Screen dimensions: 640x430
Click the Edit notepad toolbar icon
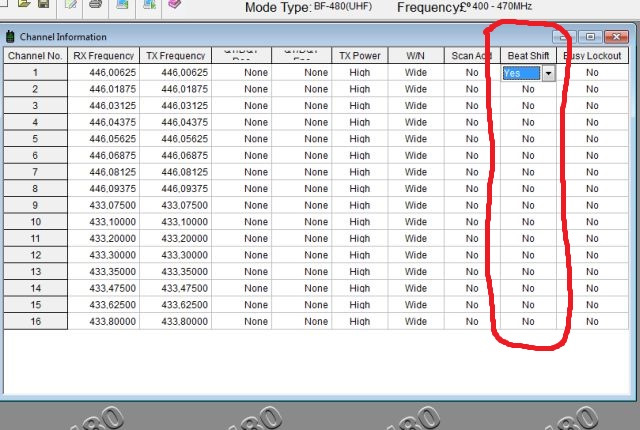[x=70, y=5]
